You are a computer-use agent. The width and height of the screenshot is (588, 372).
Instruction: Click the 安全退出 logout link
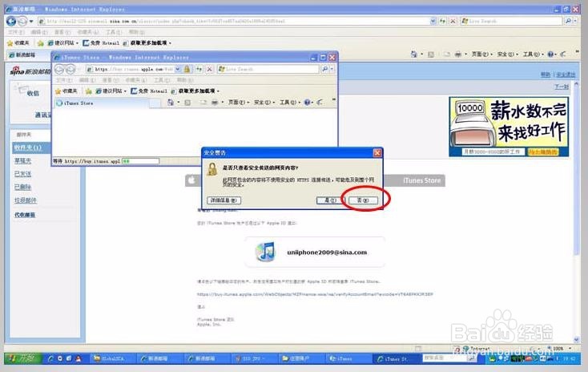(566, 75)
